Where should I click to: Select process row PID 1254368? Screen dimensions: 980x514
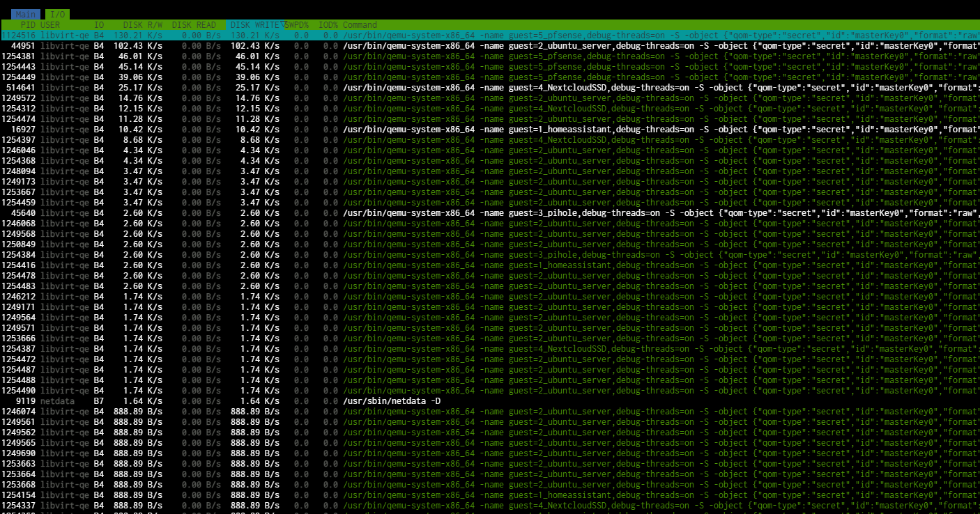[x=490, y=161]
